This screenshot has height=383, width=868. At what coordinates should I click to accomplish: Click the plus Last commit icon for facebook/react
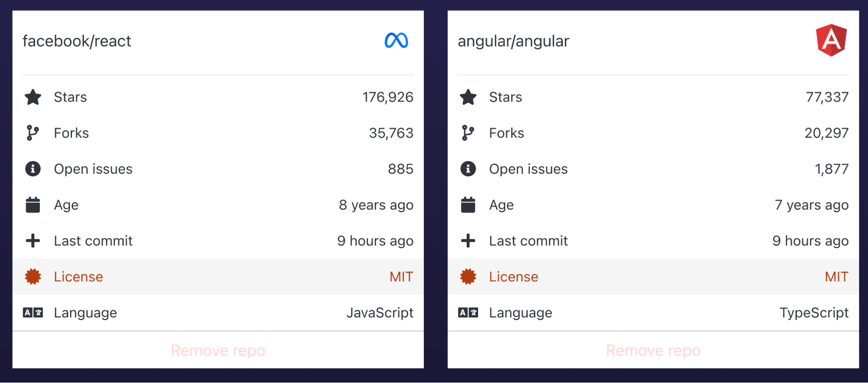click(x=33, y=241)
